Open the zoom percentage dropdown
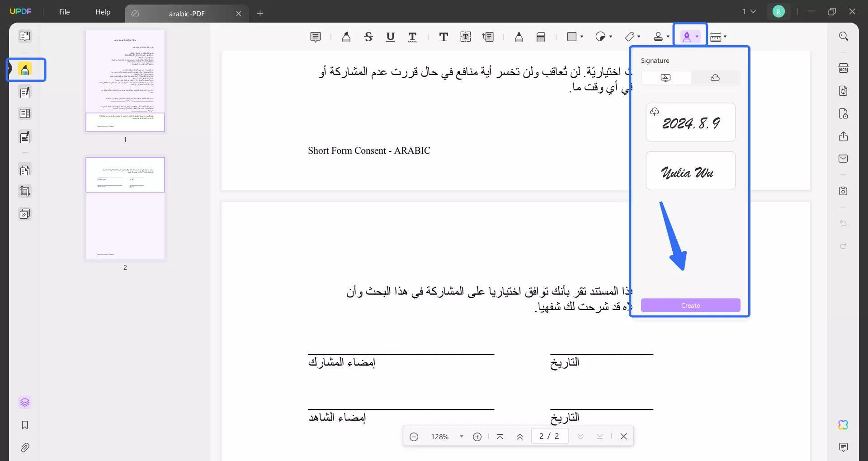Viewport: 868px width, 461px height. 461,436
